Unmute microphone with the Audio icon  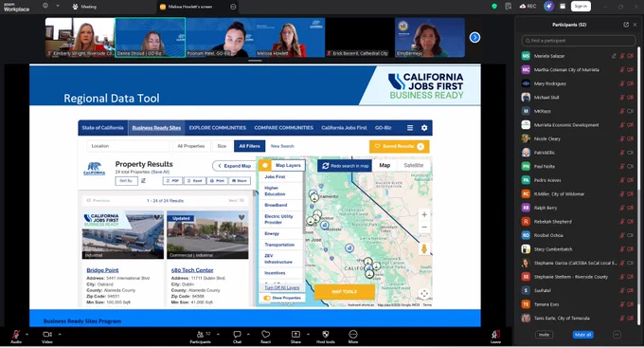pos(15,335)
